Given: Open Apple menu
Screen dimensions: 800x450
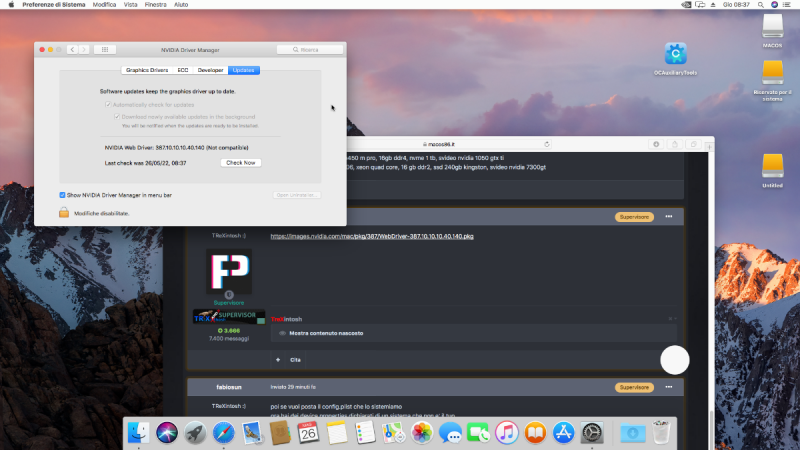Looking at the screenshot, I should [x=11, y=5].
